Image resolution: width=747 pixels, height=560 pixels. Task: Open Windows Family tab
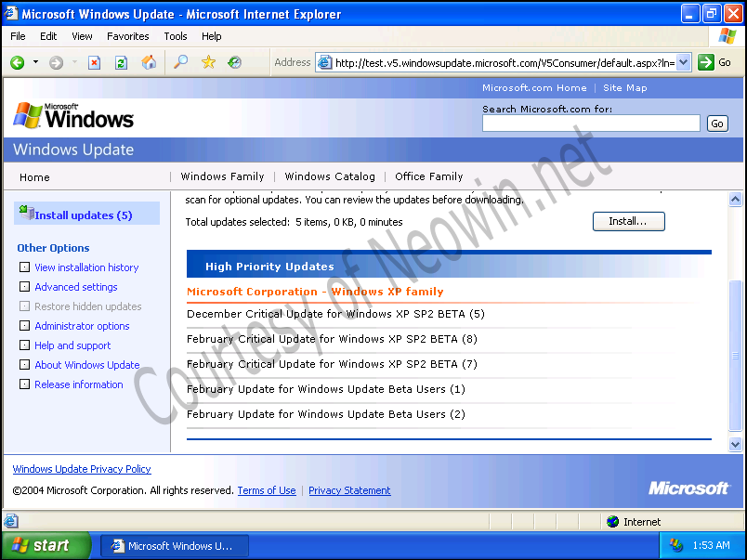(222, 176)
